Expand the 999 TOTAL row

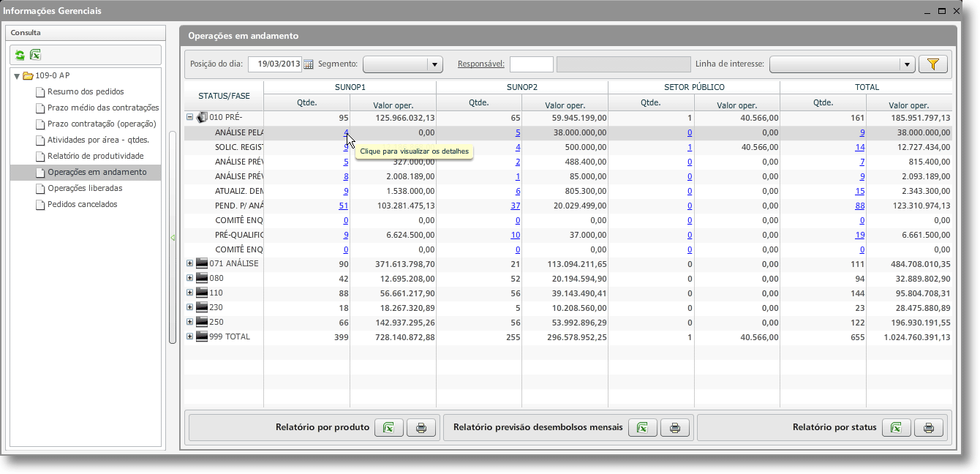189,336
